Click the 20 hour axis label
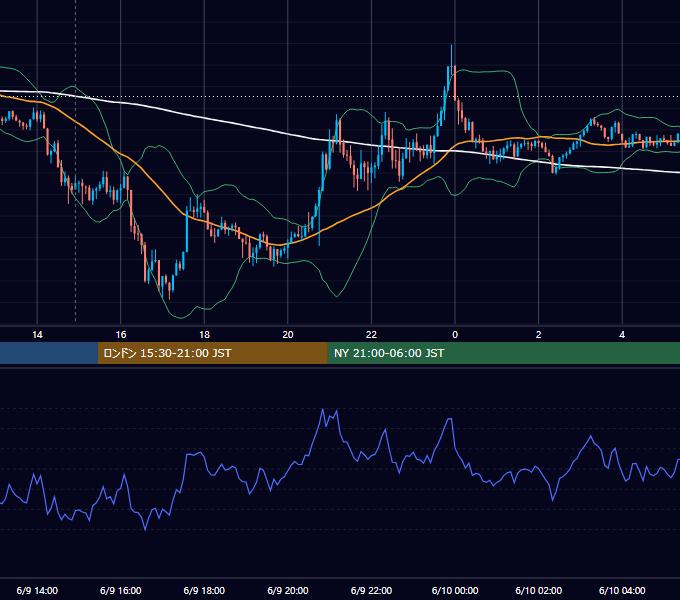 288,335
